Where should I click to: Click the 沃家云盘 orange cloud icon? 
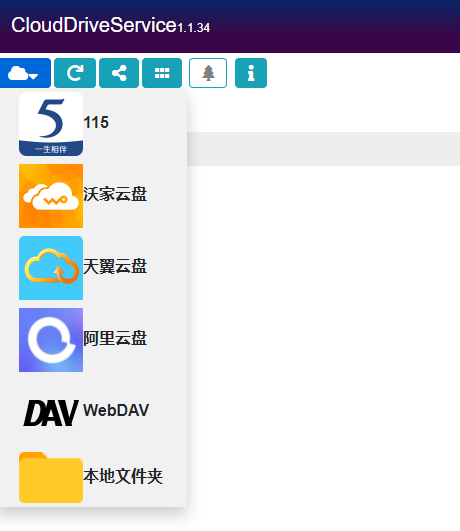click(51, 196)
